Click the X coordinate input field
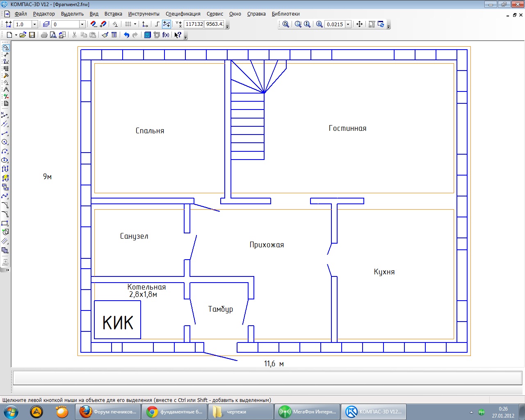The image size is (525, 420). [x=194, y=24]
